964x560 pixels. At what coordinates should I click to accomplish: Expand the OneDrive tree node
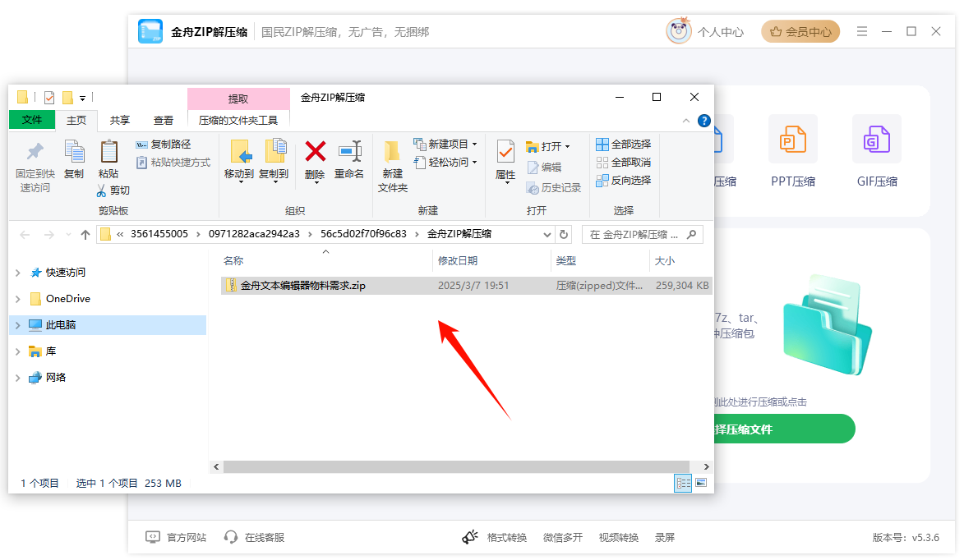coord(18,299)
